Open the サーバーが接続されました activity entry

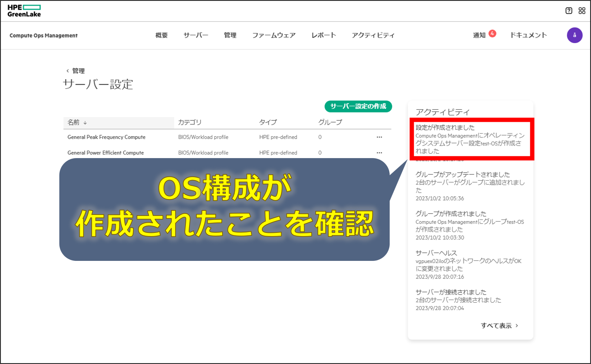[x=458, y=300]
